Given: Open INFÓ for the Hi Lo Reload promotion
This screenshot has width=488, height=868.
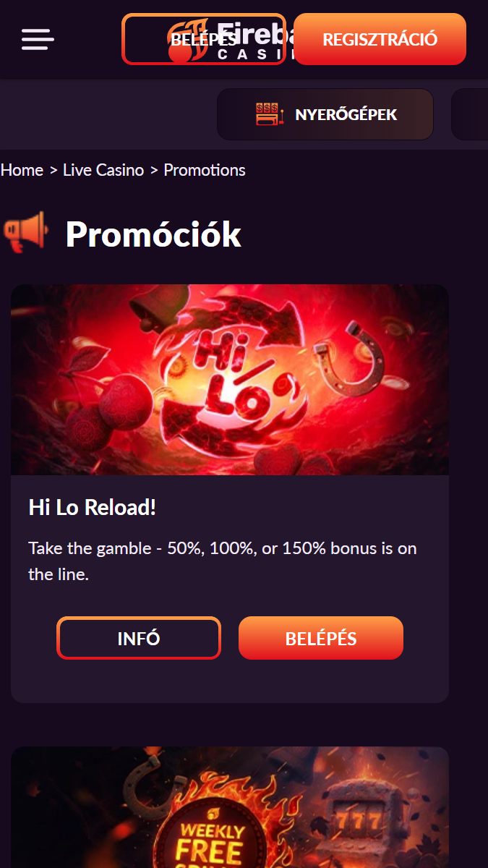Looking at the screenshot, I should [139, 638].
